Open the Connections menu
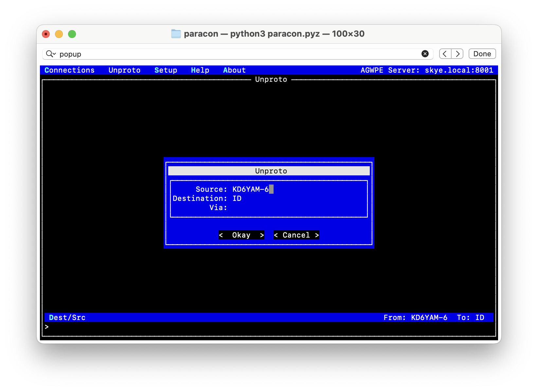Viewport: 538px width, 392px height. (x=69, y=70)
